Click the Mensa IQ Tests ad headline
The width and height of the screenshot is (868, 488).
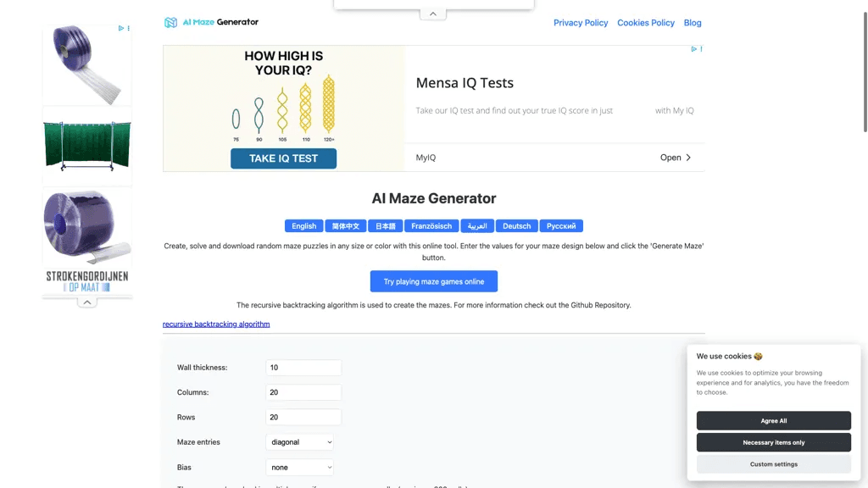pos(465,83)
